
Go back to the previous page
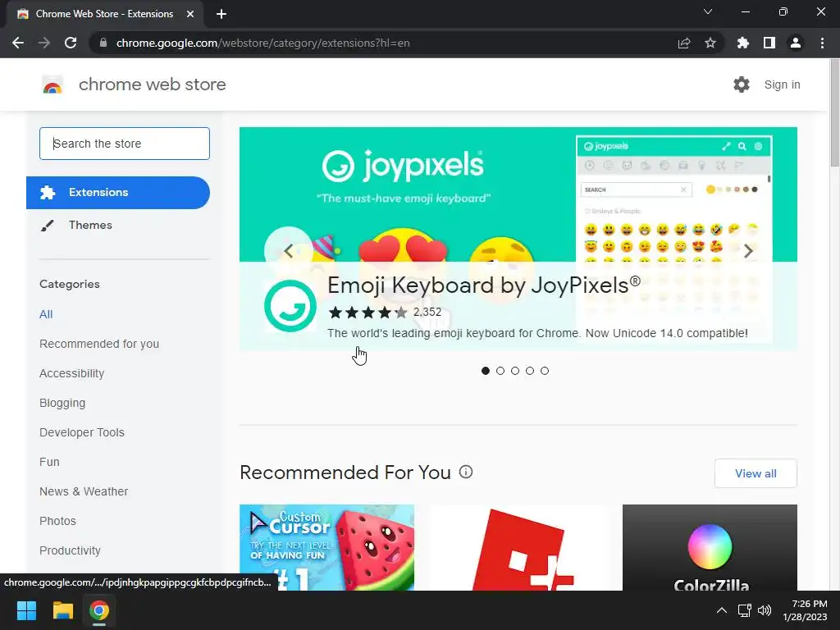(18, 43)
